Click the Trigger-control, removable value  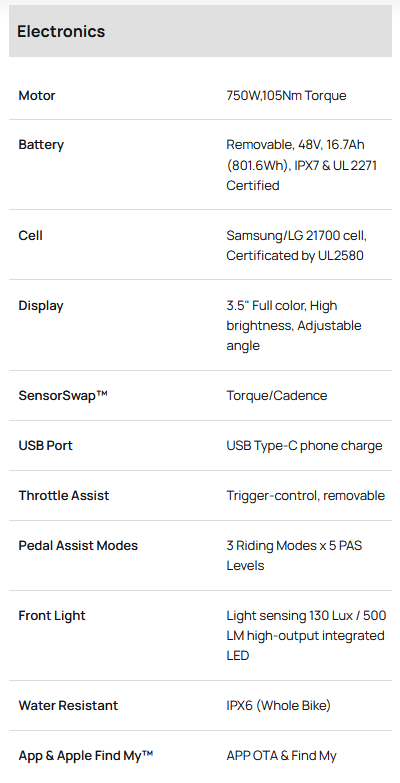point(306,495)
